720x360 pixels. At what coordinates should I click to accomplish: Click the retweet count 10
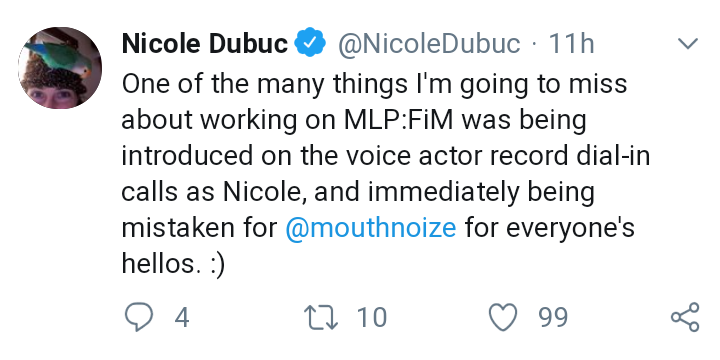coord(372,318)
